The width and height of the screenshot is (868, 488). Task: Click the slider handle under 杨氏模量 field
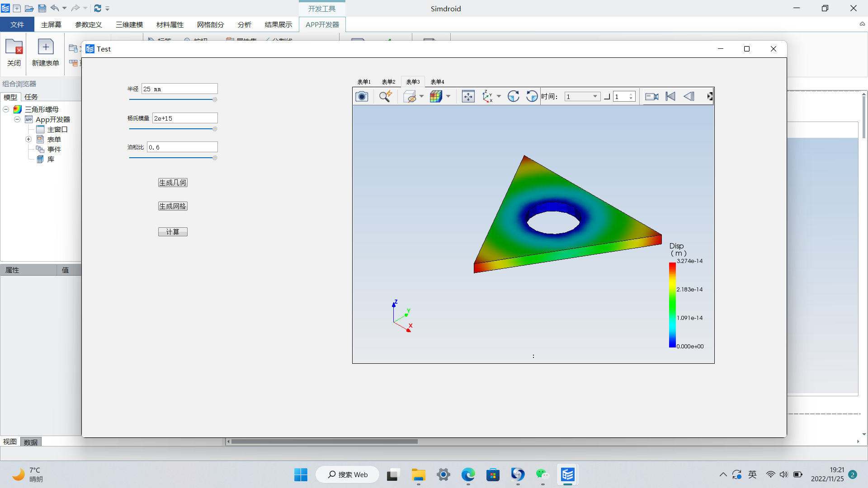[x=215, y=129]
